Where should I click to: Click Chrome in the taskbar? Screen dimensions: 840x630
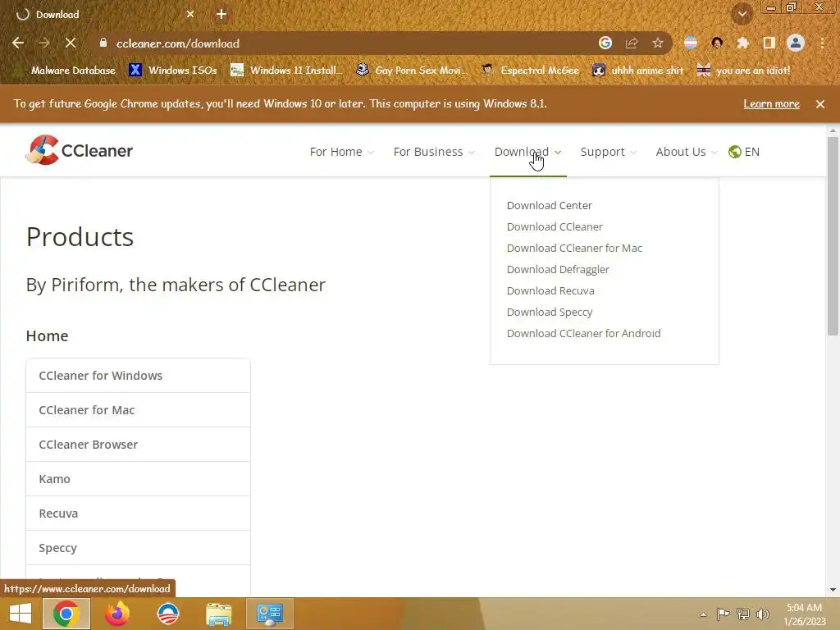tap(66, 614)
